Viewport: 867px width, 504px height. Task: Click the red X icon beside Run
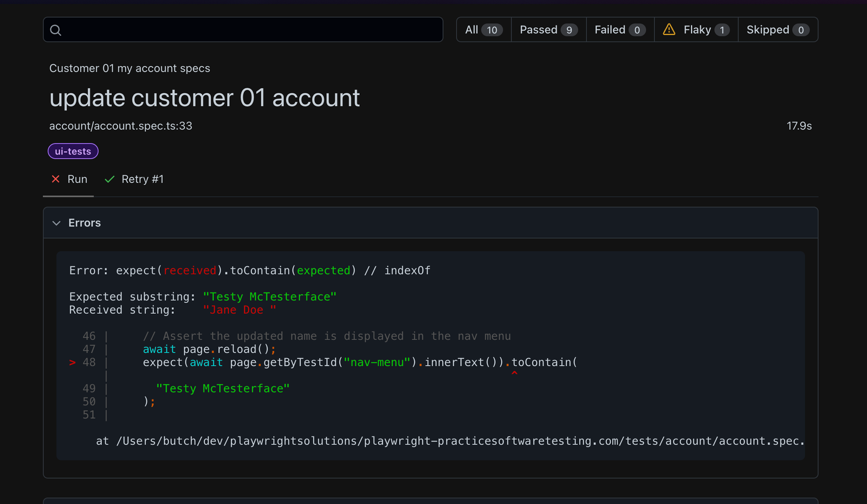56,179
